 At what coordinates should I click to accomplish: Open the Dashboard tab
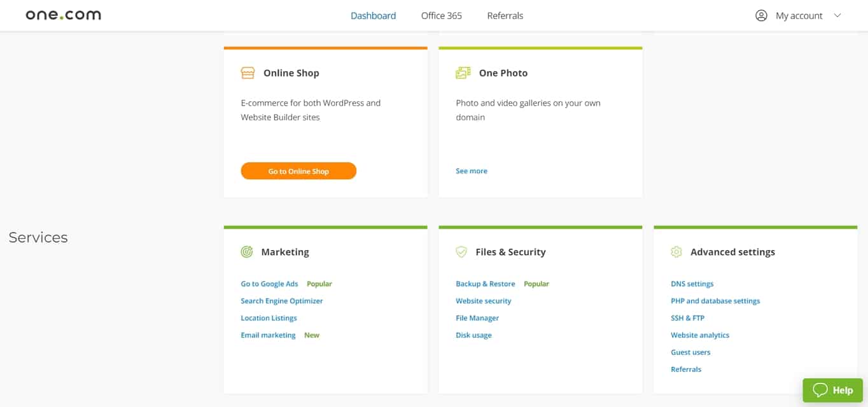click(x=374, y=16)
